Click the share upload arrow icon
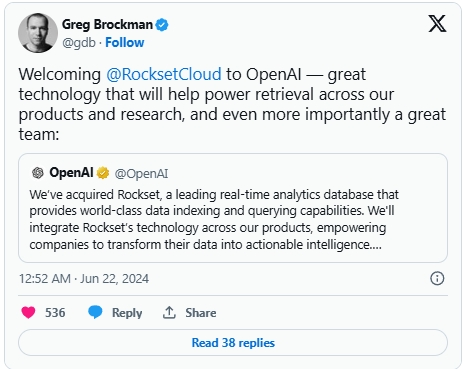Viewport: 464px width, 369px height. click(x=169, y=312)
